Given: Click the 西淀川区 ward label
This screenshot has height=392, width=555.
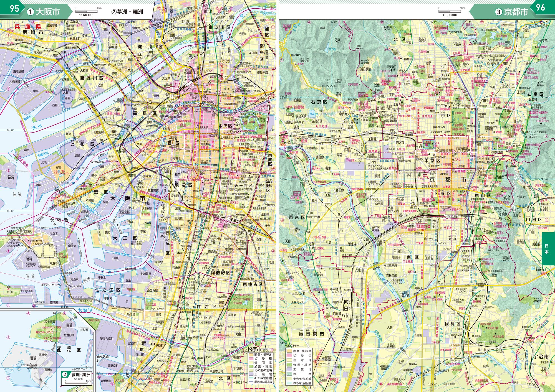Looking at the screenshot, I should (x=92, y=78).
